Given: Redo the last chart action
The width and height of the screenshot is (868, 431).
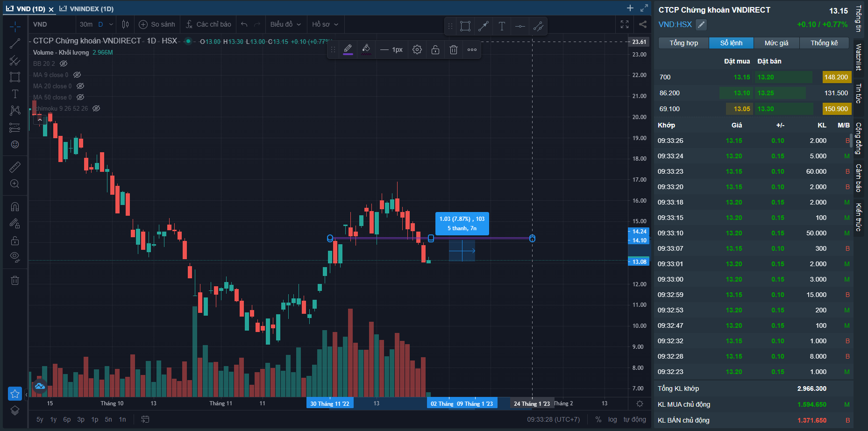Looking at the screenshot, I should click(x=257, y=24).
